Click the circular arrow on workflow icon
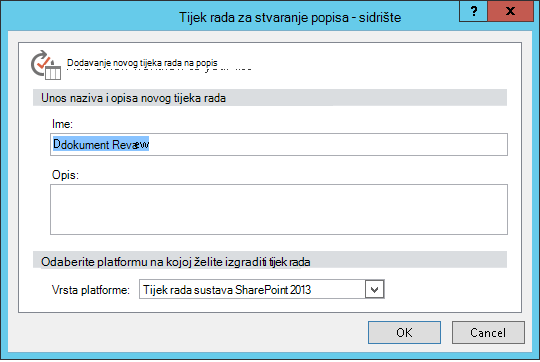This screenshot has height=362, width=540. pyautogui.click(x=39, y=63)
